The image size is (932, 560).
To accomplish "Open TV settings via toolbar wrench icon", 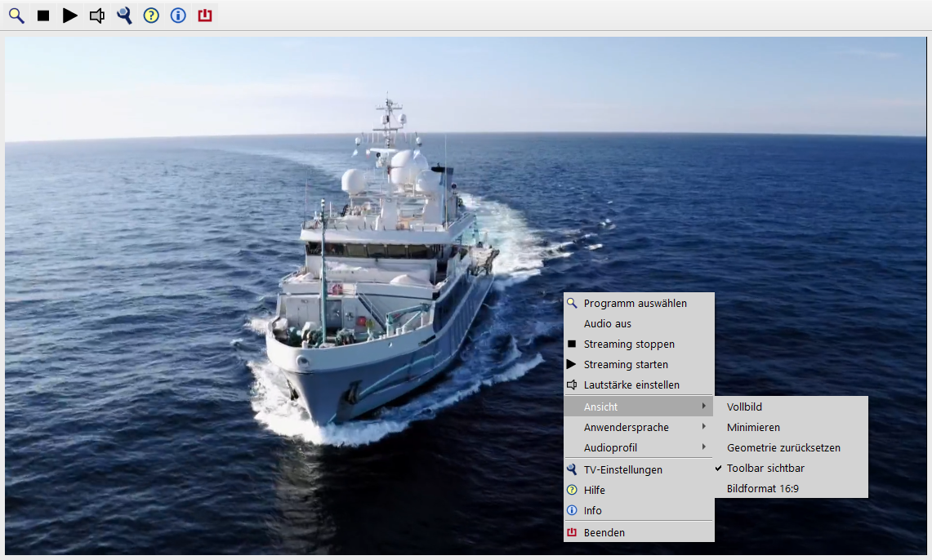I will [x=124, y=16].
